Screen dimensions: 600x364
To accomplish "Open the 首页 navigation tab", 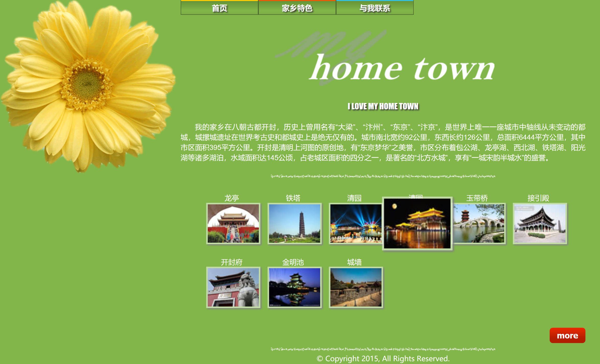I will [219, 8].
